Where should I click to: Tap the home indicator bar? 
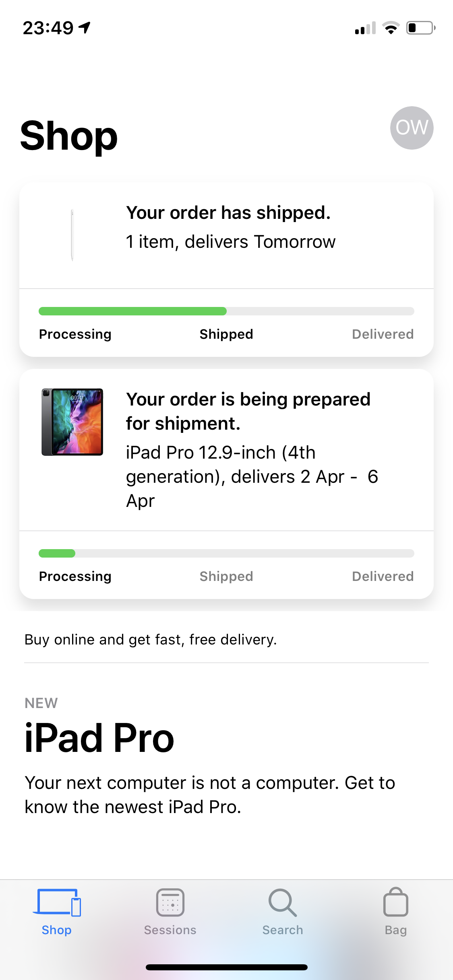(226, 967)
